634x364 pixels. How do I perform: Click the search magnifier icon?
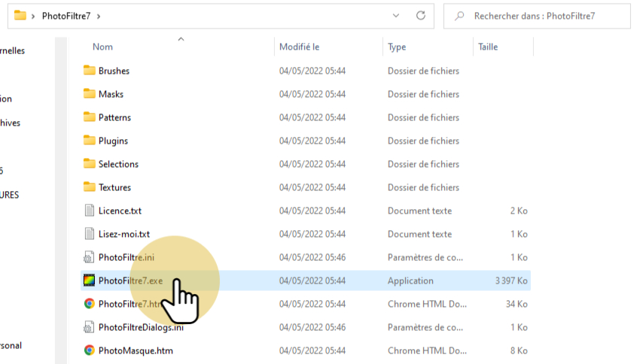459,16
